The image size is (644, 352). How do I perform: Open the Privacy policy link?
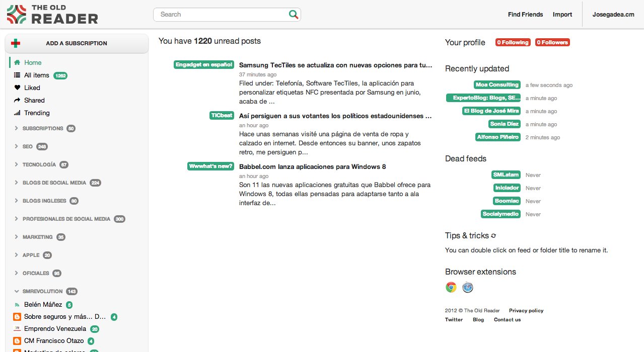pyautogui.click(x=526, y=310)
